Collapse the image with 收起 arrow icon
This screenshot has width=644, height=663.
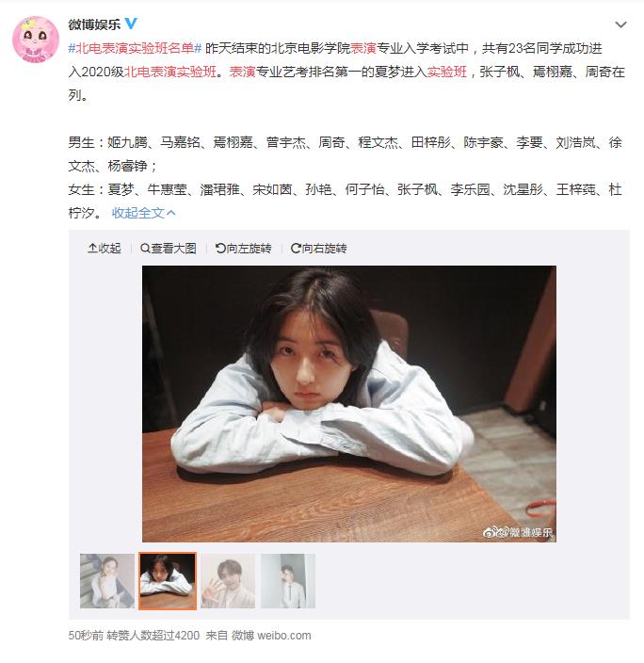(104, 249)
